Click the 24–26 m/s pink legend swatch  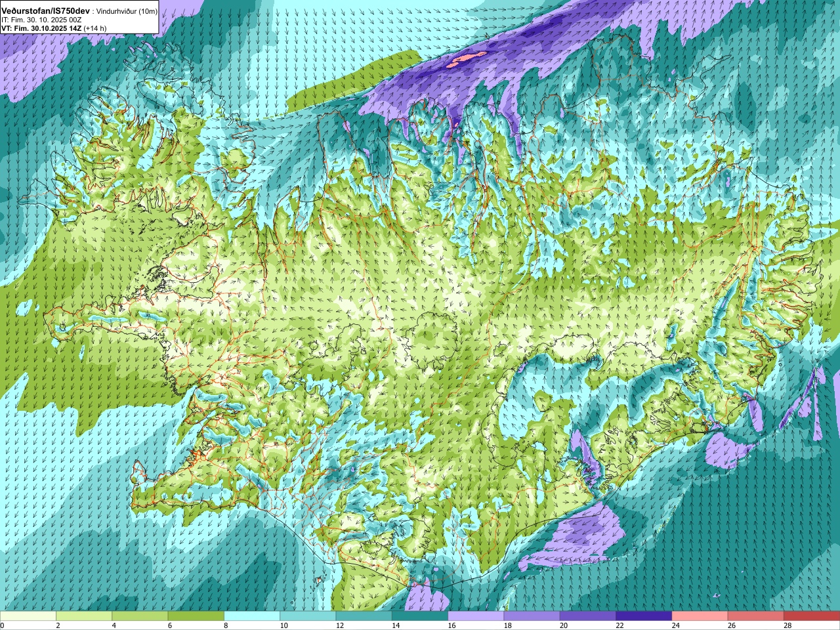click(x=700, y=616)
